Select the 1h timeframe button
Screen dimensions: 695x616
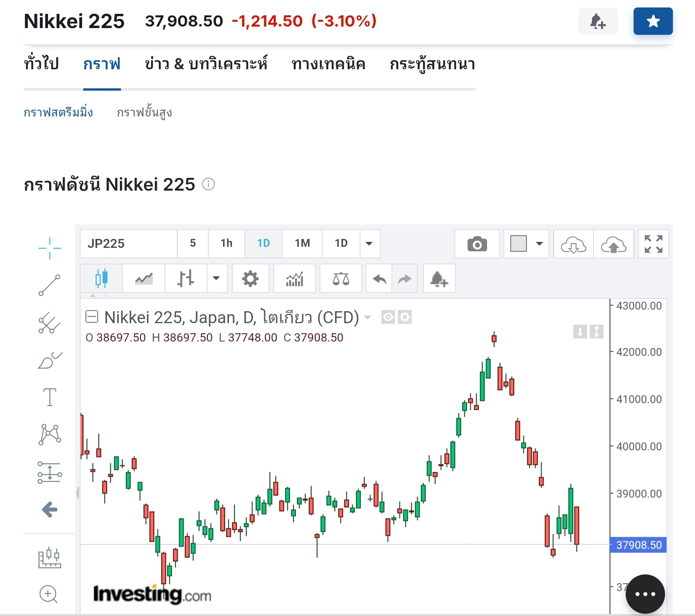tap(226, 243)
